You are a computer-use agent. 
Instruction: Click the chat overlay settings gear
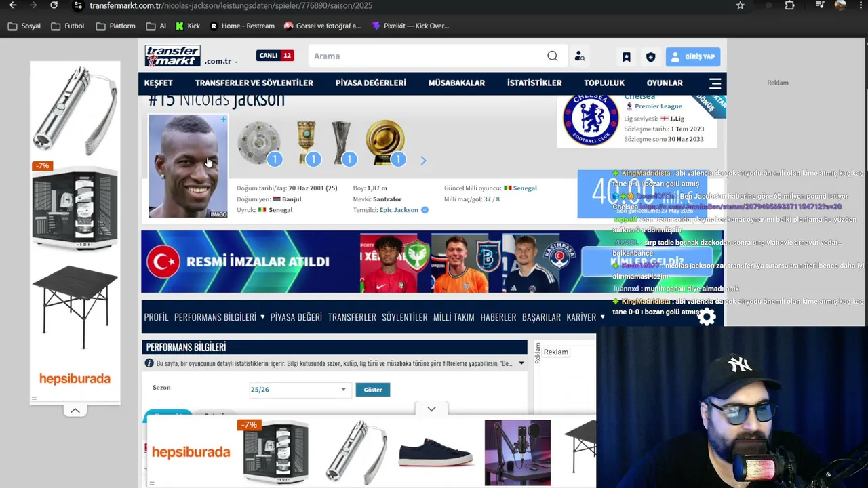click(707, 317)
